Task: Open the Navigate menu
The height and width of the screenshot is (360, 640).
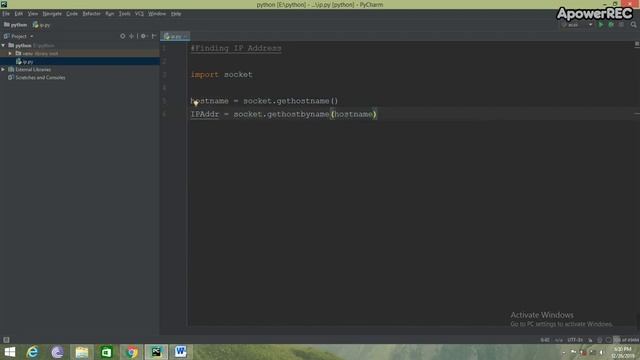Action: (x=52, y=14)
